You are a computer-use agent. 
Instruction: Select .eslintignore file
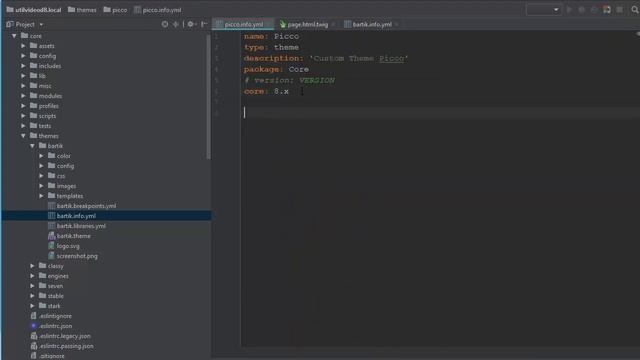click(51, 316)
